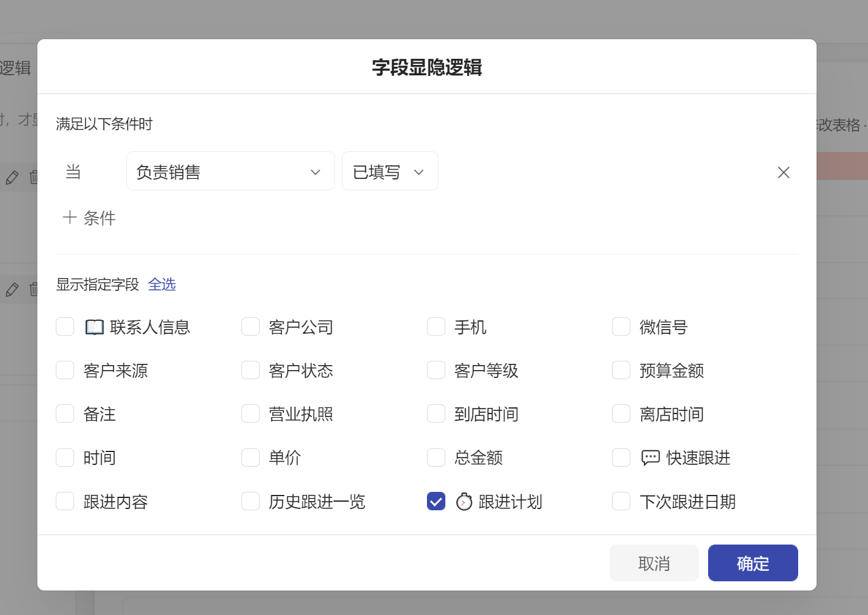Check the 总金额 checkbox

pos(436,458)
